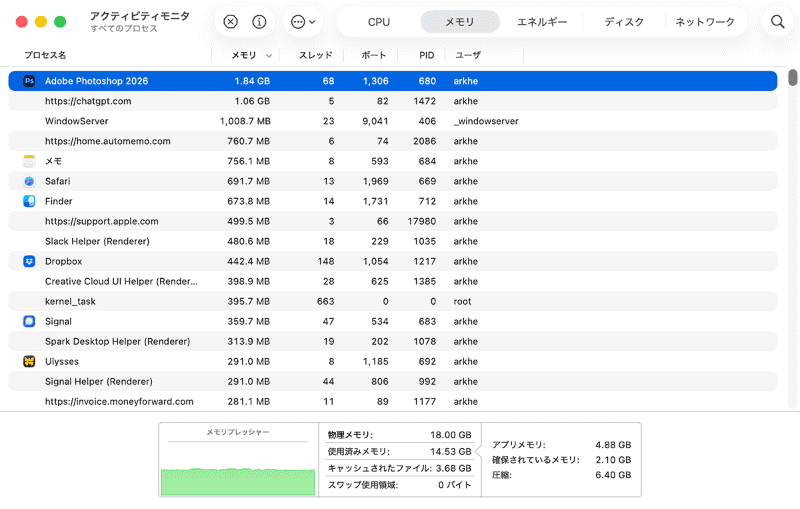Sort by スレッド column header

point(315,55)
